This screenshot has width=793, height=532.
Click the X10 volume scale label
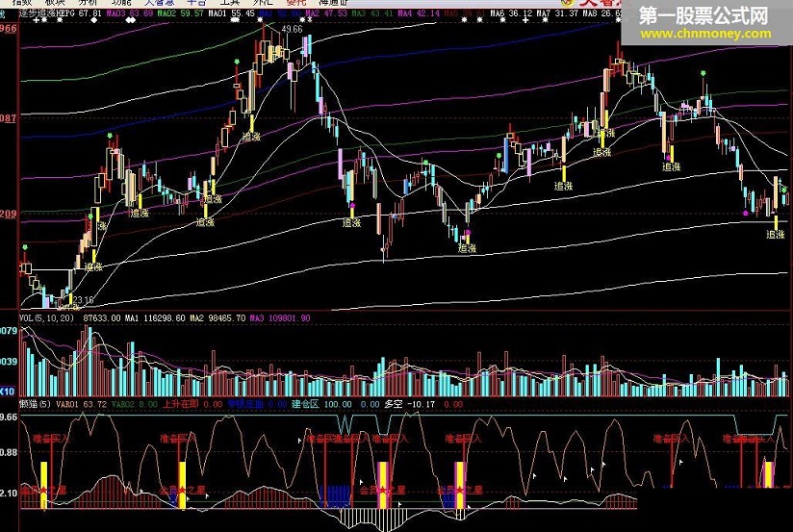pos(7,392)
